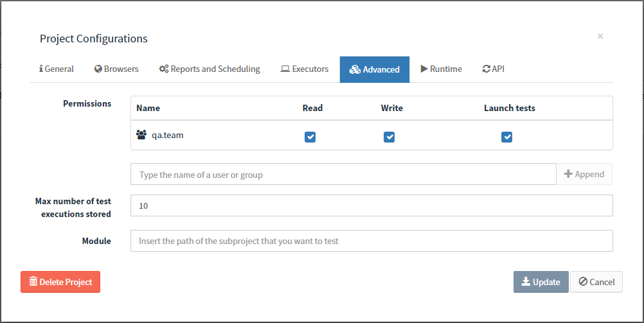Toggle Write permission for qa.team
Screen dimensions: 644x323
pos(389,137)
